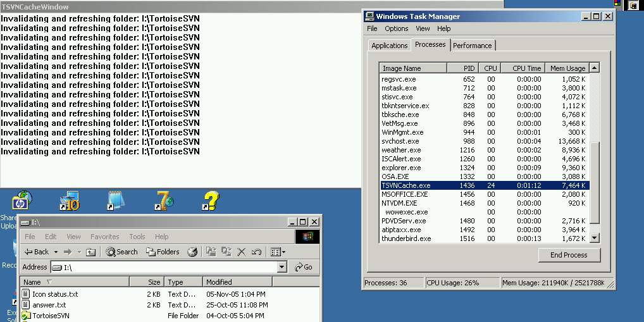Select the answer.txt file icon
Viewport: 644px width, 322px height.
(x=26, y=305)
